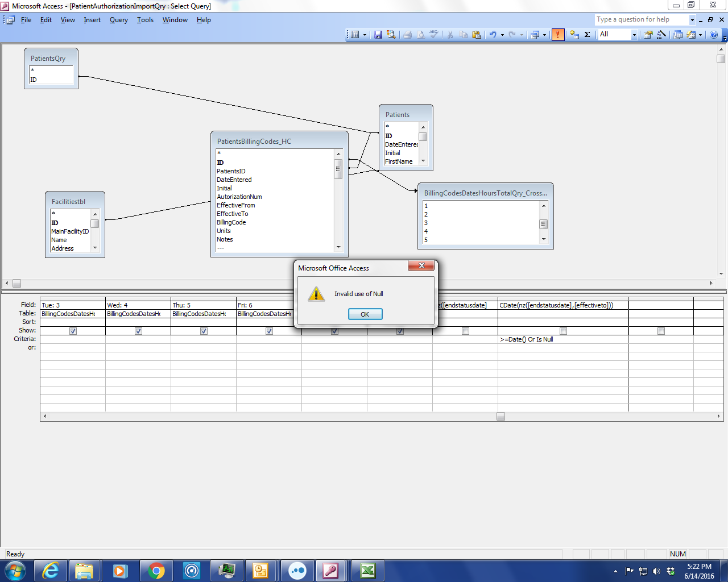Click the Spelling ABC check icon
Viewport: 728px width, 582px height.
click(434, 35)
